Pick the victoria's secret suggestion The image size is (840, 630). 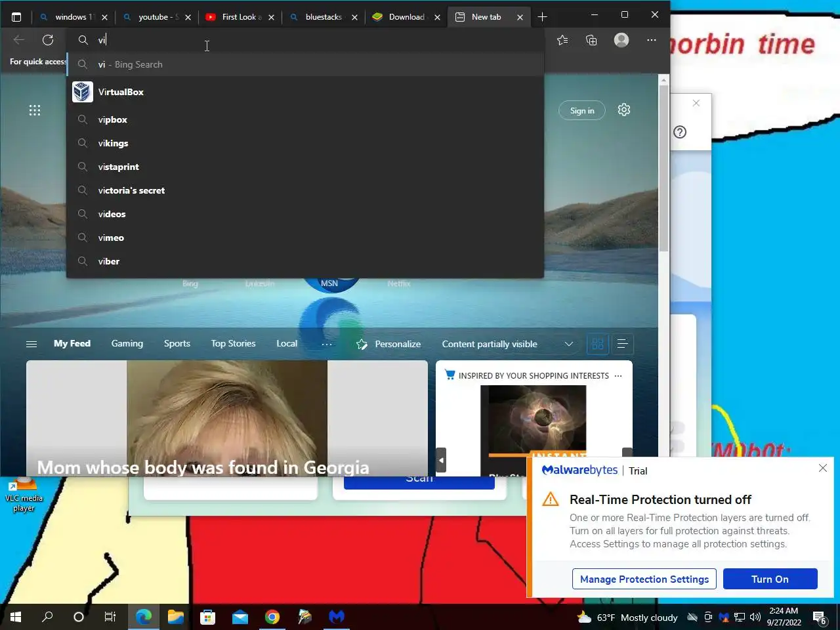point(305,190)
